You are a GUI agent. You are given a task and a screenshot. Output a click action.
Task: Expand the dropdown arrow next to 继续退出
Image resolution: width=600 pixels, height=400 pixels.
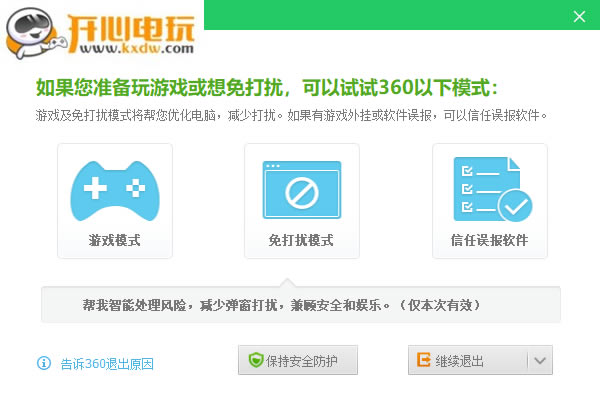[x=539, y=361]
